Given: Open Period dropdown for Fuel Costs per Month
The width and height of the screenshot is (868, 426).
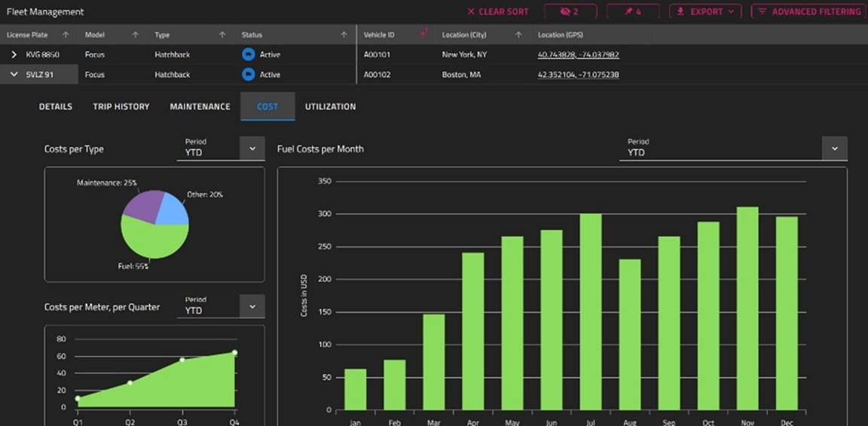Looking at the screenshot, I should [x=834, y=149].
